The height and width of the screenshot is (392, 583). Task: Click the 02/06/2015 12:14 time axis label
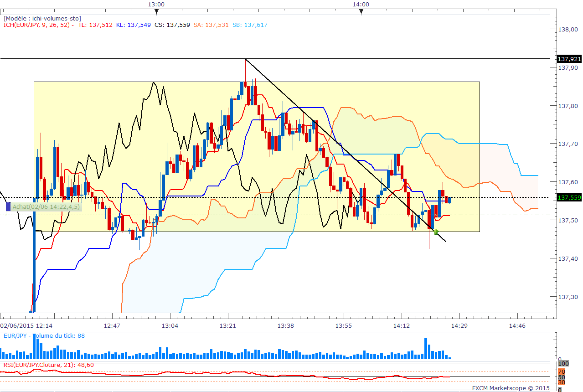(x=26, y=326)
